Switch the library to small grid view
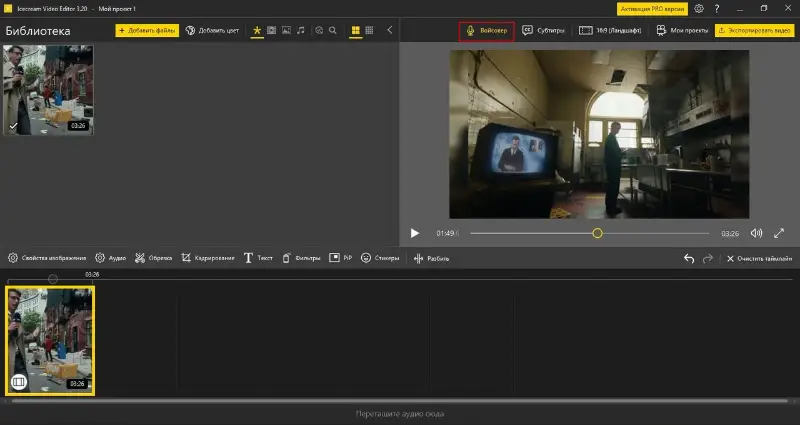800x425 pixels. coord(369,31)
